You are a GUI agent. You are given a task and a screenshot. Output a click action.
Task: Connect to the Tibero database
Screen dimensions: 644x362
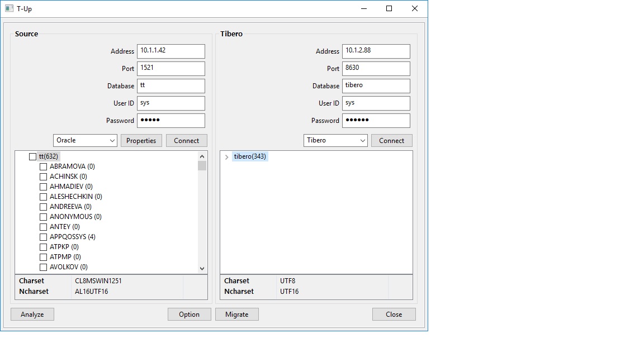(392, 140)
